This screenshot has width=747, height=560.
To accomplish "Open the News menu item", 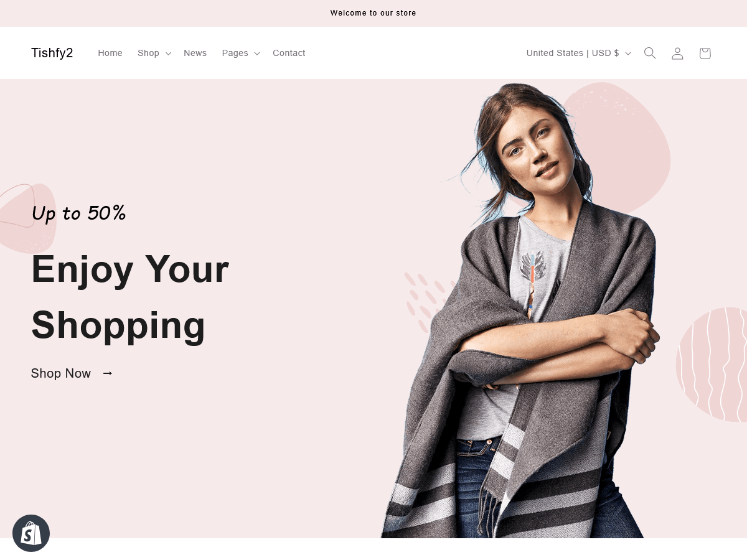I will (x=195, y=53).
